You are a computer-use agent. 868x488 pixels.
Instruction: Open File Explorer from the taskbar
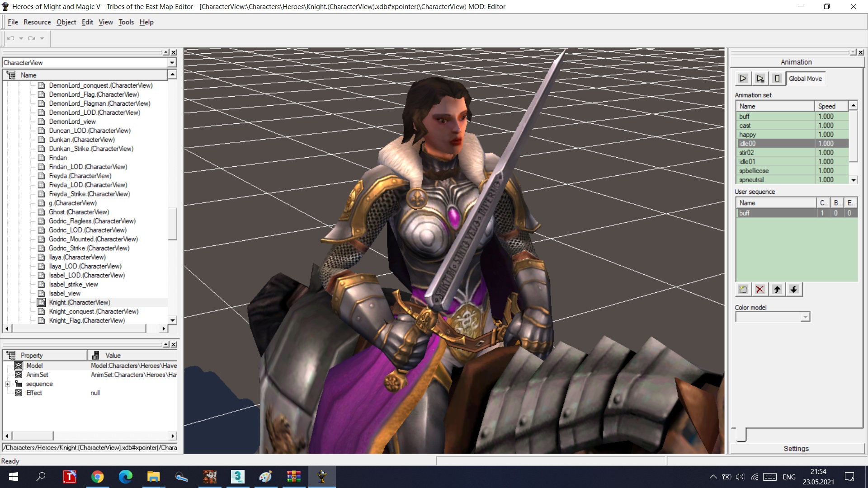click(x=154, y=477)
